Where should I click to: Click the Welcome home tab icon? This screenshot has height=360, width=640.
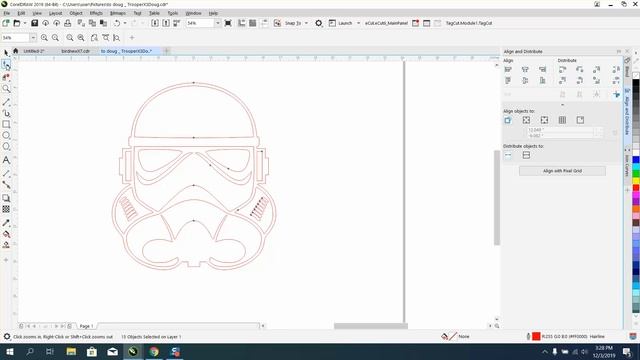point(16,51)
